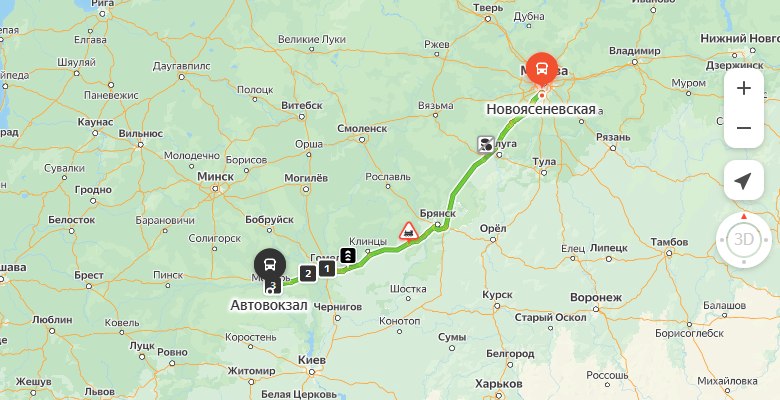The image size is (780, 400).
Task: Click the Воронеж city label
Action: (596, 298)
